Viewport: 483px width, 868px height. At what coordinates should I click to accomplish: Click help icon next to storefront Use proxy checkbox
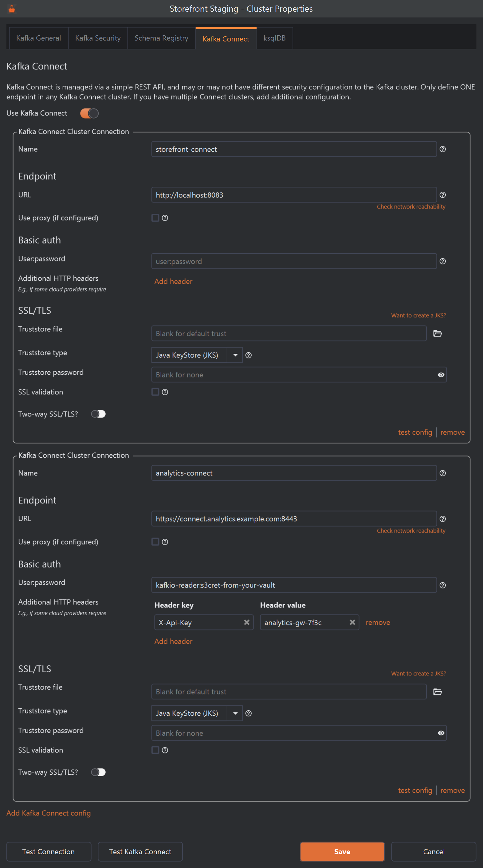coord(165,218)
